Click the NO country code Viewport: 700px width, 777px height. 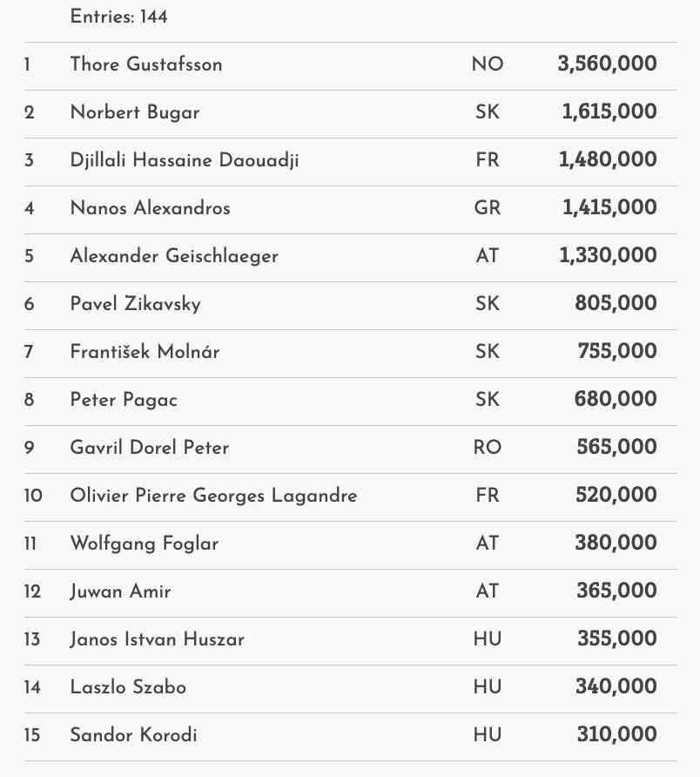488,64
